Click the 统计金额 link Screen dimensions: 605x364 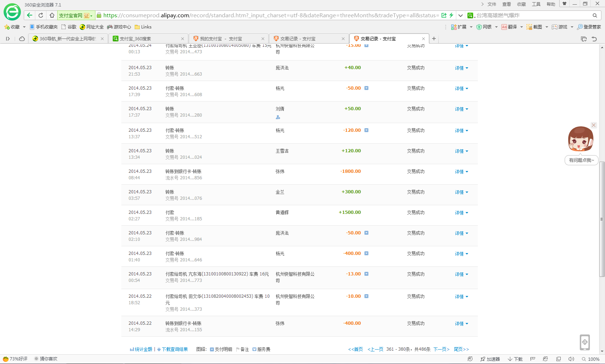(143, 349)
